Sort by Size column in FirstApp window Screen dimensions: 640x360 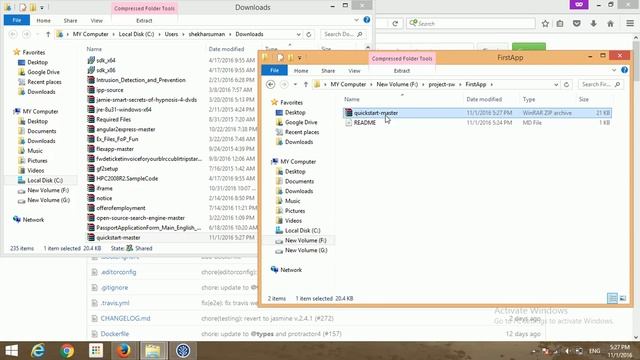(x=584, y=99)
